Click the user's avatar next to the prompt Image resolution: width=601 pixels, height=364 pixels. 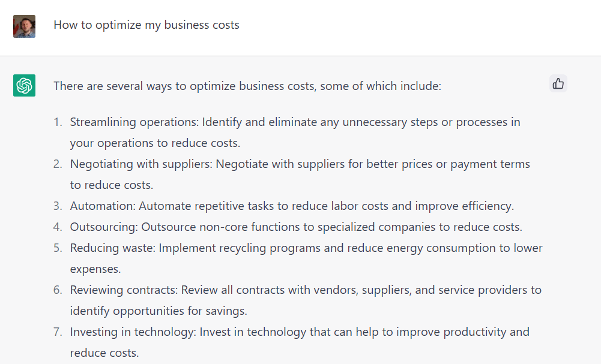[x=24, y=26]
